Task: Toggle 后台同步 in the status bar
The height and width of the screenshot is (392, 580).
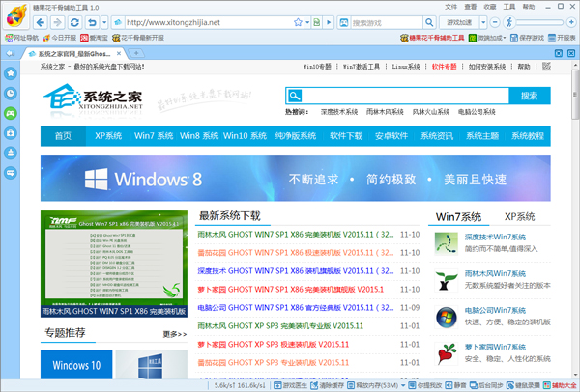Action: point(504,384)
